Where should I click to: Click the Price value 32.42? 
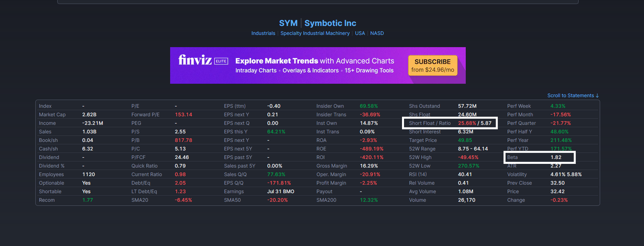point(557,192)
